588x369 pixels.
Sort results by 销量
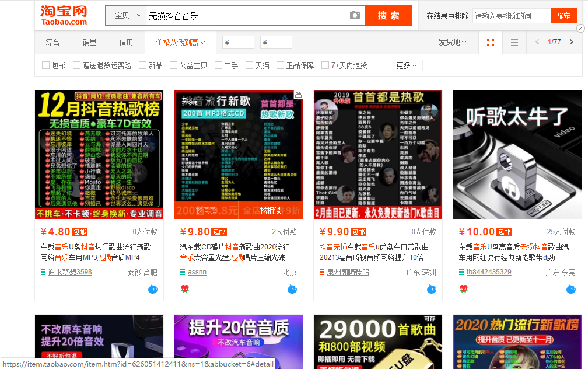[89, 43]
